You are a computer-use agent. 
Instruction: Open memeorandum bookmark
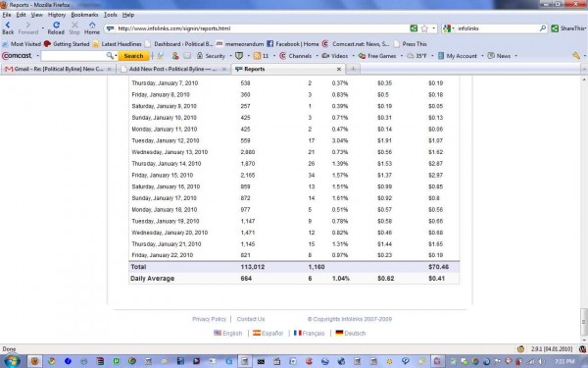click(240, 44)
